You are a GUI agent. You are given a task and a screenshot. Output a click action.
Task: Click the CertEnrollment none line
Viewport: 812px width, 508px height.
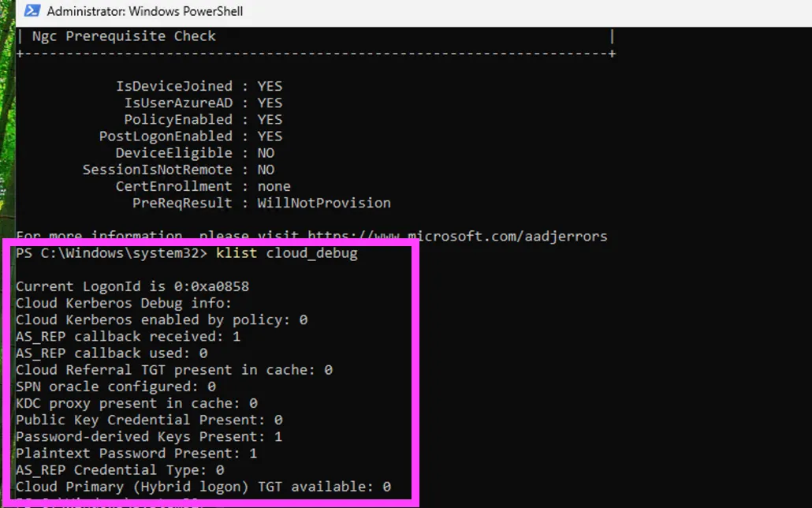203,186
